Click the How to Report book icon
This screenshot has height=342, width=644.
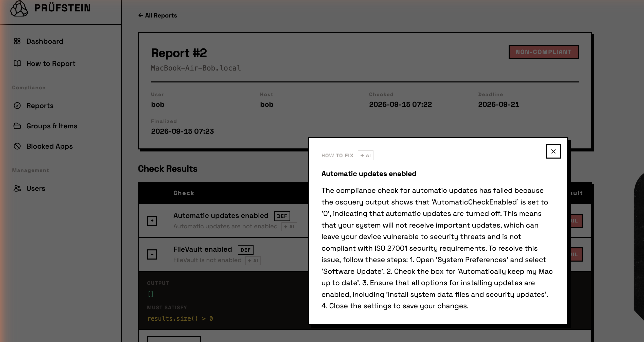point(17,63)
